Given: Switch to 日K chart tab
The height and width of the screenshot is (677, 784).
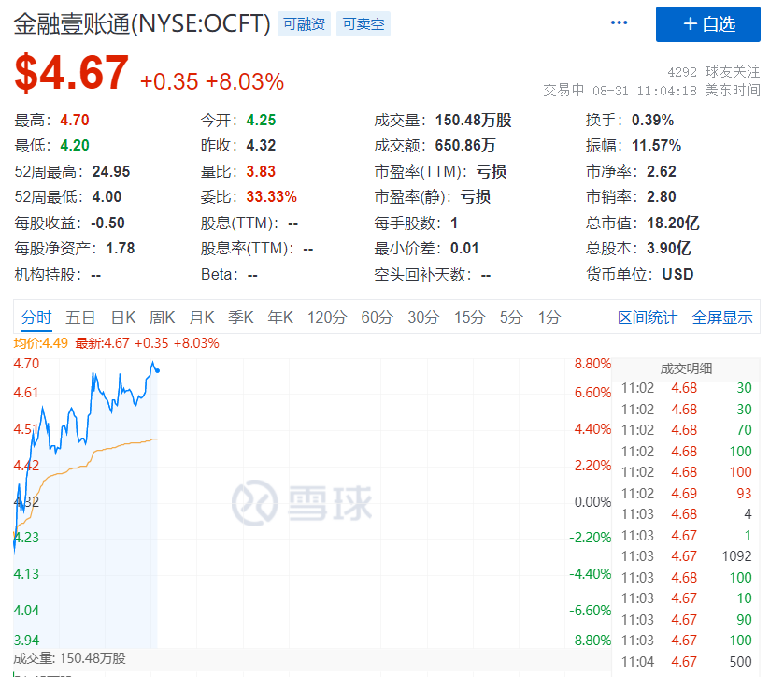Looking at the screenshot, I should [123, 318].
